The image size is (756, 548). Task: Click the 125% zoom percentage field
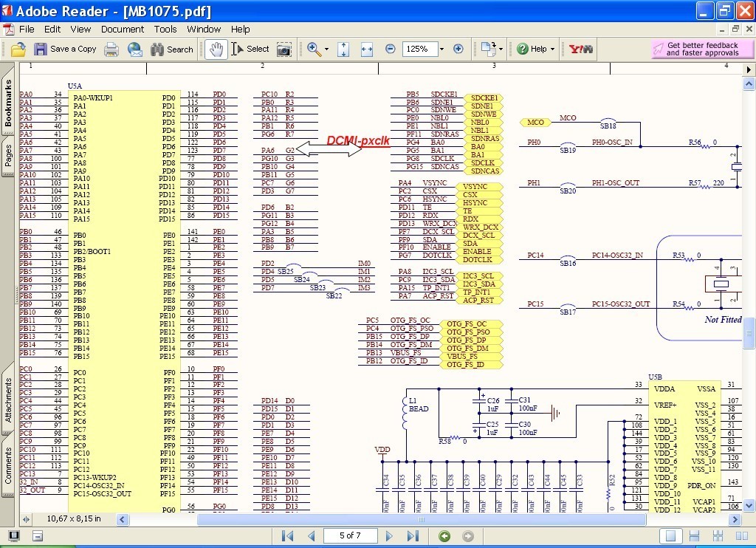click(419, 49)
